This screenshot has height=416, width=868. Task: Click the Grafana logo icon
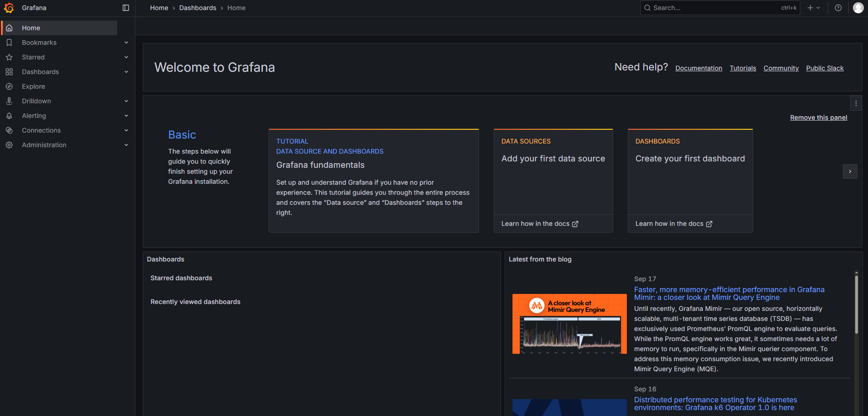point(9,8)
